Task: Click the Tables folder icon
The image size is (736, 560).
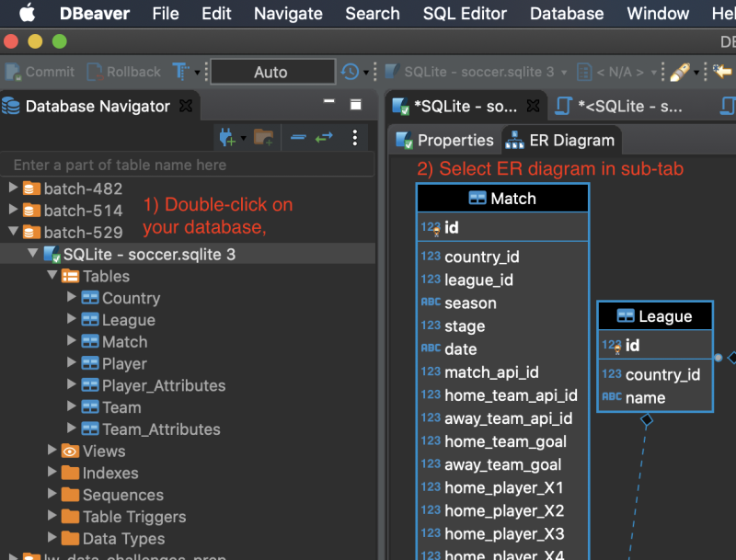Action: tap(70, 276)
